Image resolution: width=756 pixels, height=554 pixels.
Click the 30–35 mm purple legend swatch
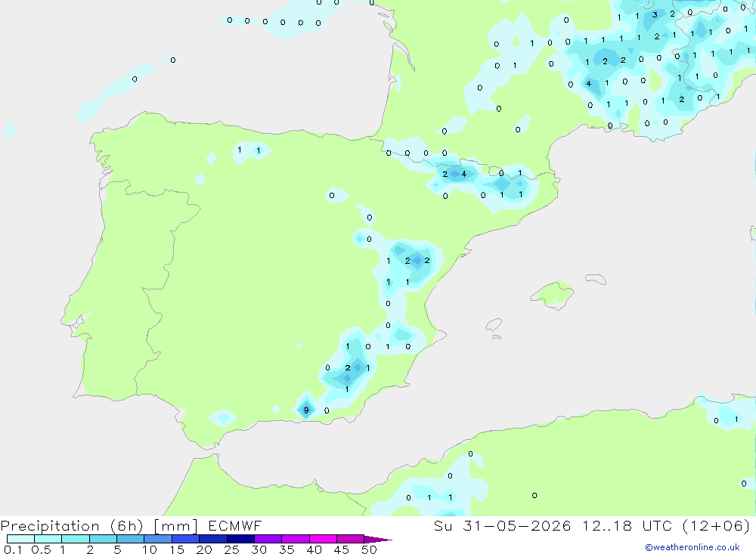pyautogui.click(x=268, y=539)
